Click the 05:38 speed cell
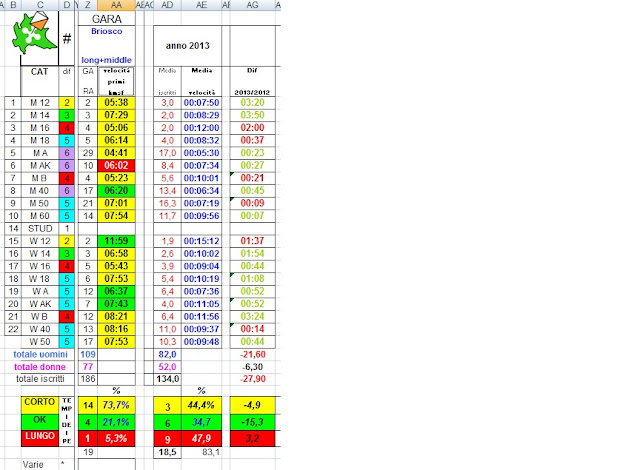 click(116, 103)
